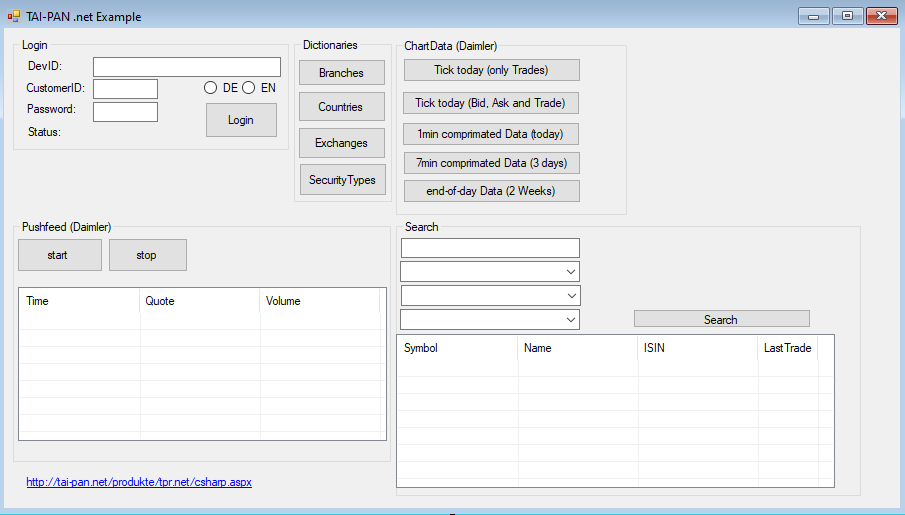Click the Time column header
905x515 pixels.
[x=80, y=301]
